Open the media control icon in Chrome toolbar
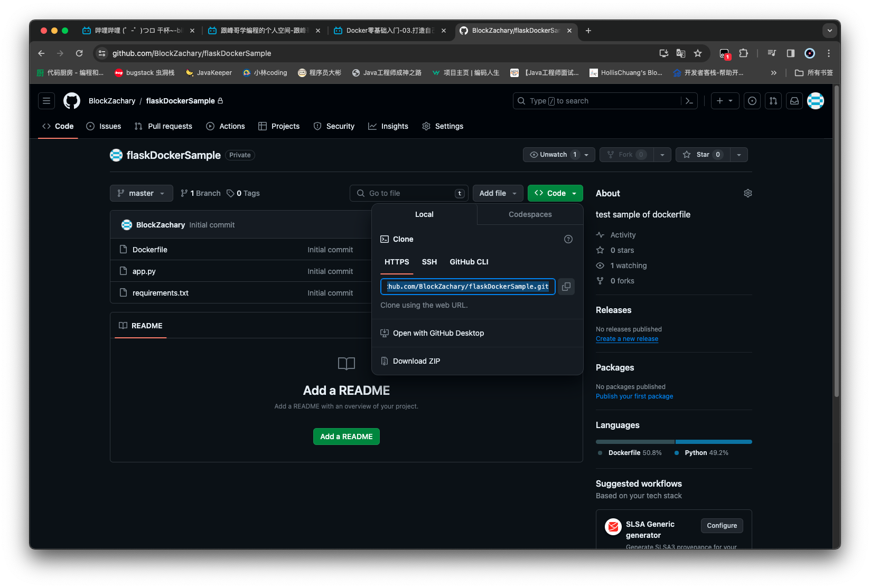The width and height of the screenshot is (870, 588). (x=772, y=53)
